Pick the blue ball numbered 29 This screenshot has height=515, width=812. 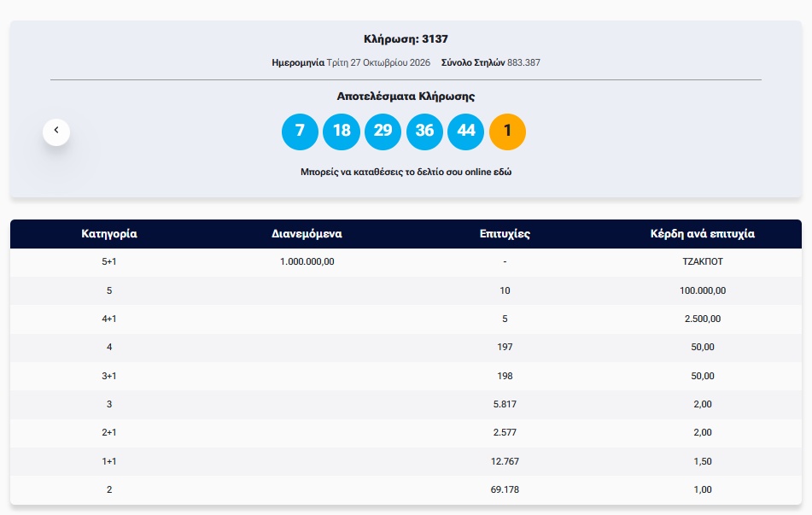383,132
